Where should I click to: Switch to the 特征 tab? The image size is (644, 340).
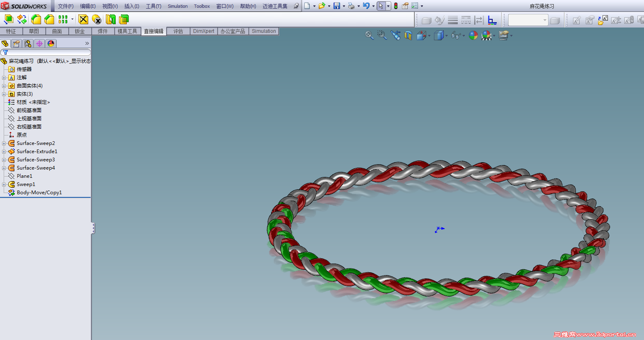11,31
